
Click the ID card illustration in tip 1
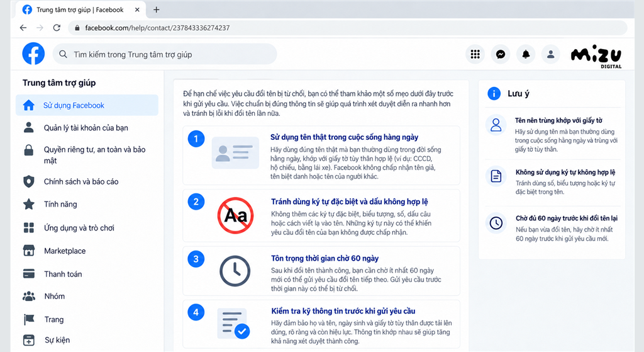coord(235,152)
